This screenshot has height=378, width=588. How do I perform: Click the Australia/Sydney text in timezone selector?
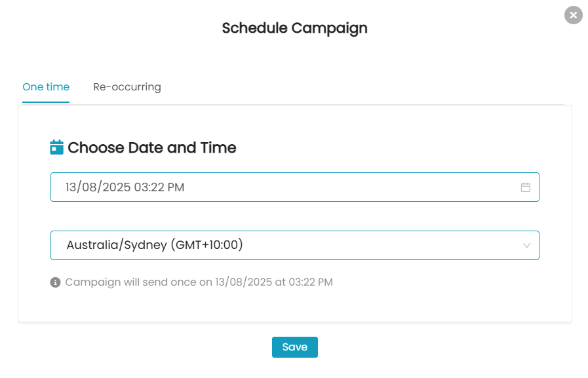click(117, 246)
